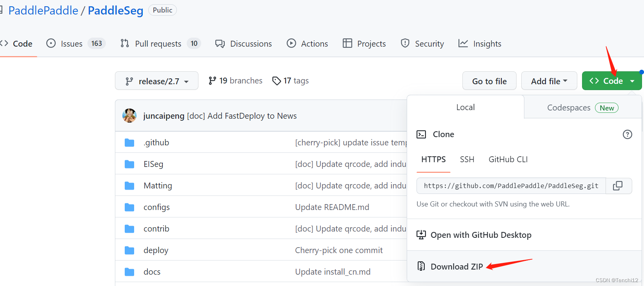Copy the clone URL with copy icon
Image resolution: width=644 pixels, height=286 pixels.
tap(618, 186)
